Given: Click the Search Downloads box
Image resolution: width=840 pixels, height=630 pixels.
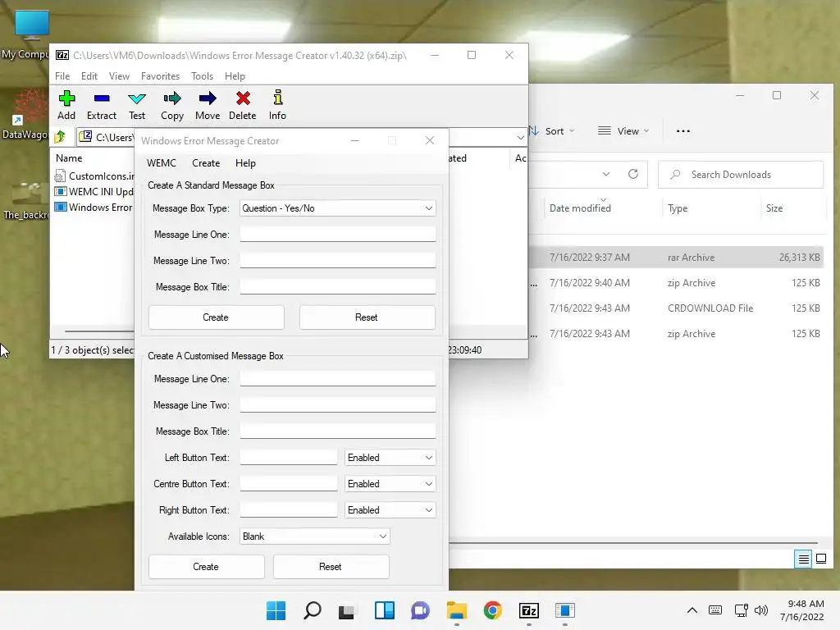Looking at the screenshot, I should pyautogui.click(x=741, y=175).
